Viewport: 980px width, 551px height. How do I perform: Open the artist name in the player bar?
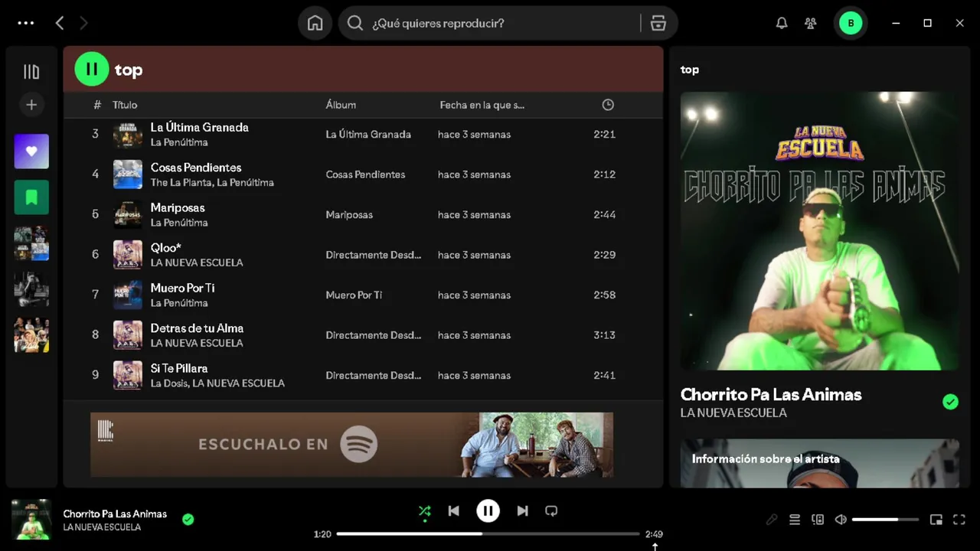tap(102, 527)
